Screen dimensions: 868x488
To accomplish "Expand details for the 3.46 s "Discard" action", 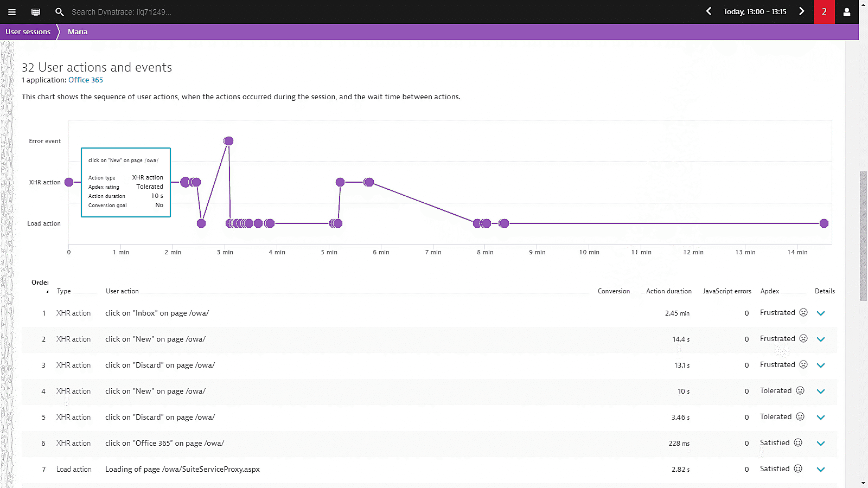I will click(x=821, y=418).
